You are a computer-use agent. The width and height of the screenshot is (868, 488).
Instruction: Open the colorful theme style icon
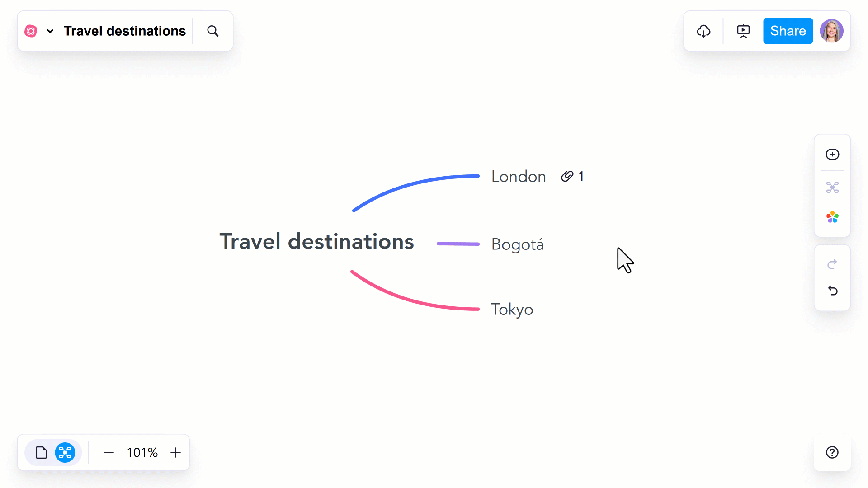point(832,217)
